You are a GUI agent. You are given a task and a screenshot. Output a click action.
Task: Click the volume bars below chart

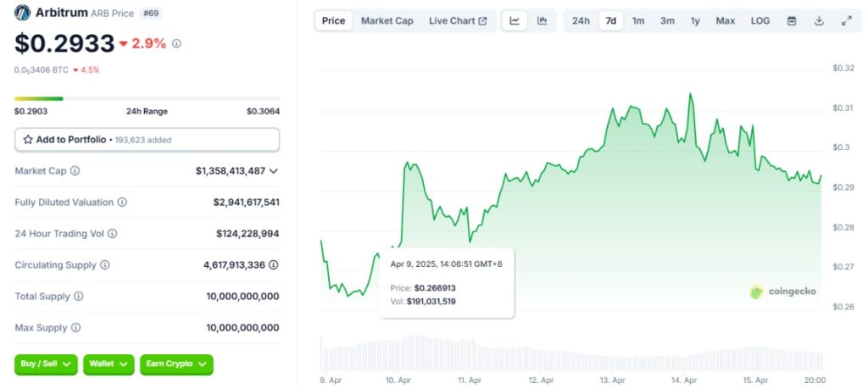[571, 354]
